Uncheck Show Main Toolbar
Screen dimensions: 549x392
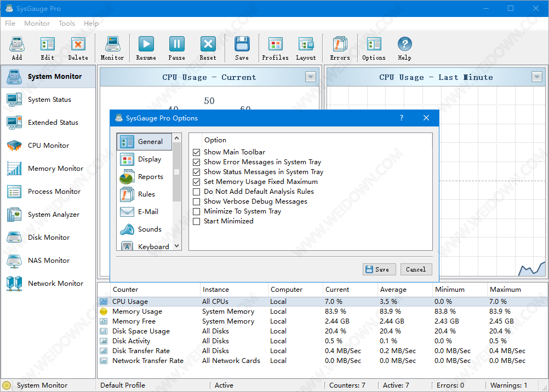click(x=196, y=152)
